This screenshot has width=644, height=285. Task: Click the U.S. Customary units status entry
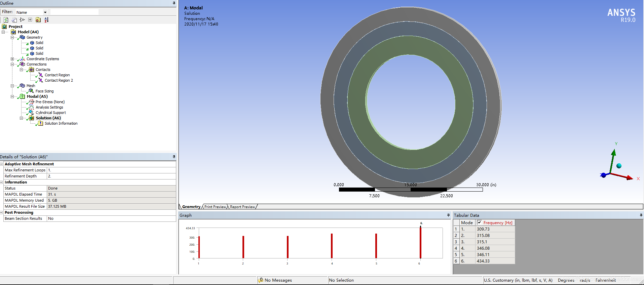(x=518, y=280)
